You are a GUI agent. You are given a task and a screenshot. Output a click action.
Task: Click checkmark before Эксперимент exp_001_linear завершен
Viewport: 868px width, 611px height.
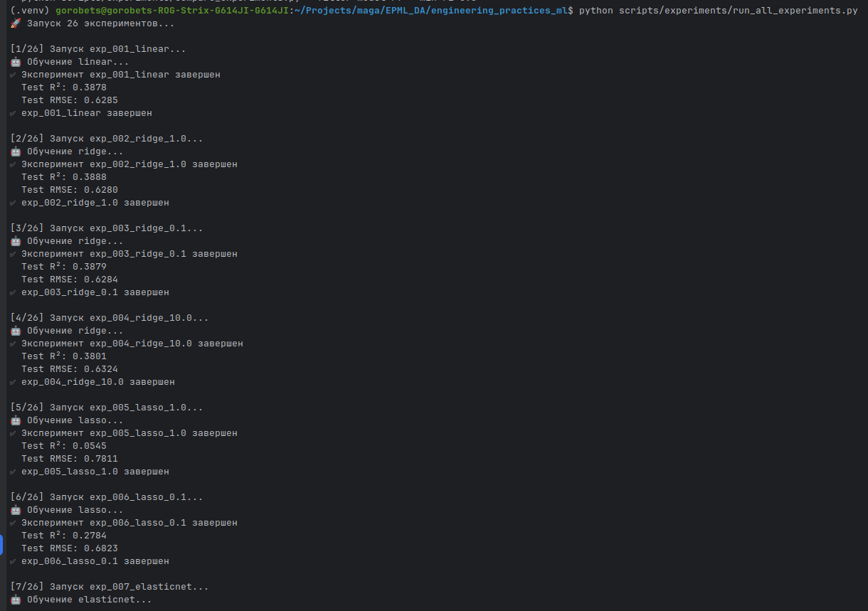(x=14, y=75)
